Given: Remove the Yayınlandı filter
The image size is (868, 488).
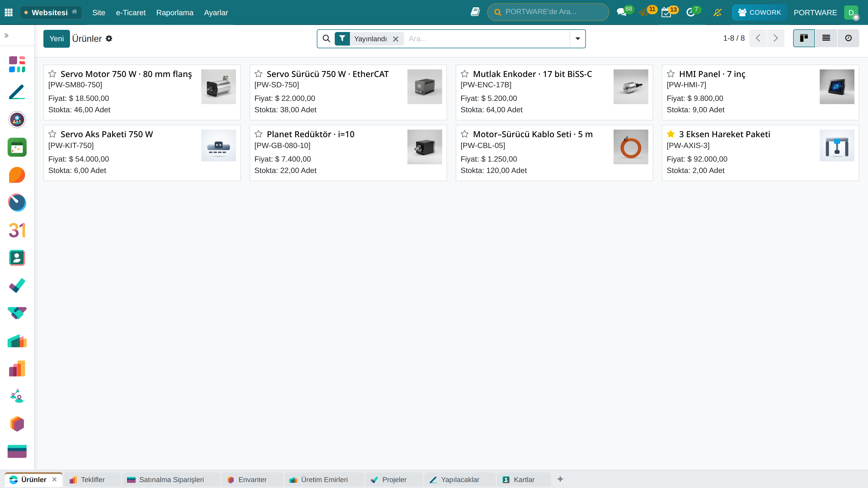Looking at the screenshot, I should click(x=395, y=39).
